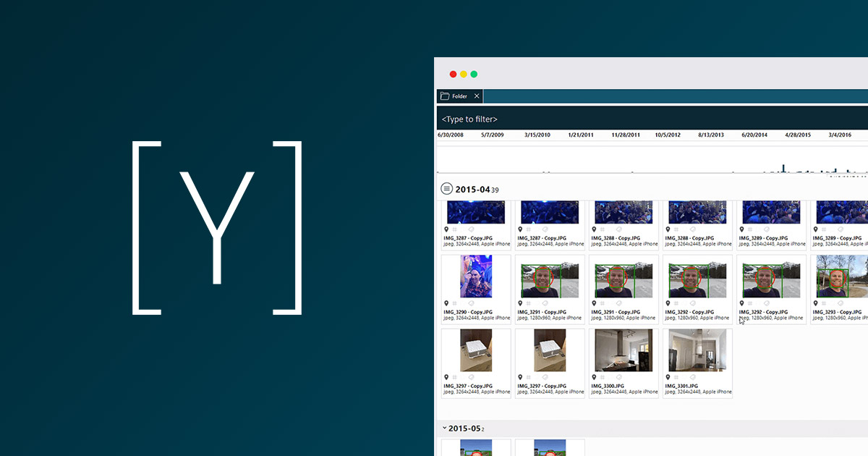Click the tag icon under IMG_3290 - Copy.JPG
The image size is (868, 456).
point(471,303)
